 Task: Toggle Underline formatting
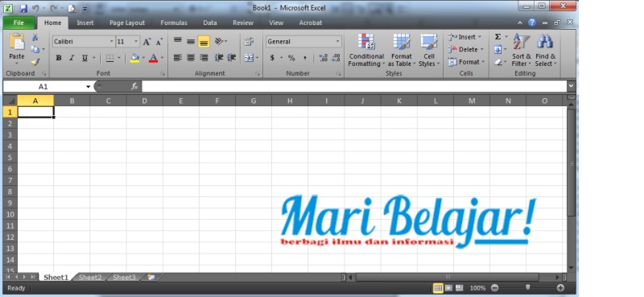click(x=85, y=58)
